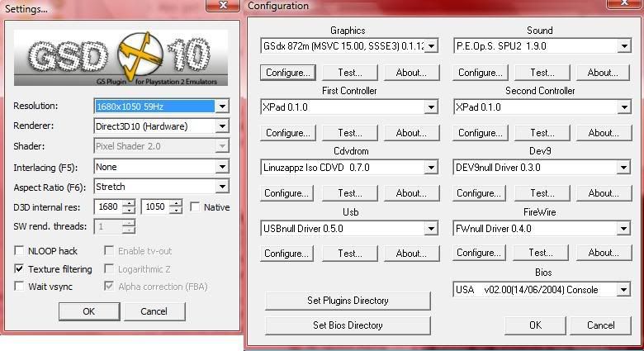Click the D3D internal width field 1680
644x351 pixels.
[x=108, y=206]
